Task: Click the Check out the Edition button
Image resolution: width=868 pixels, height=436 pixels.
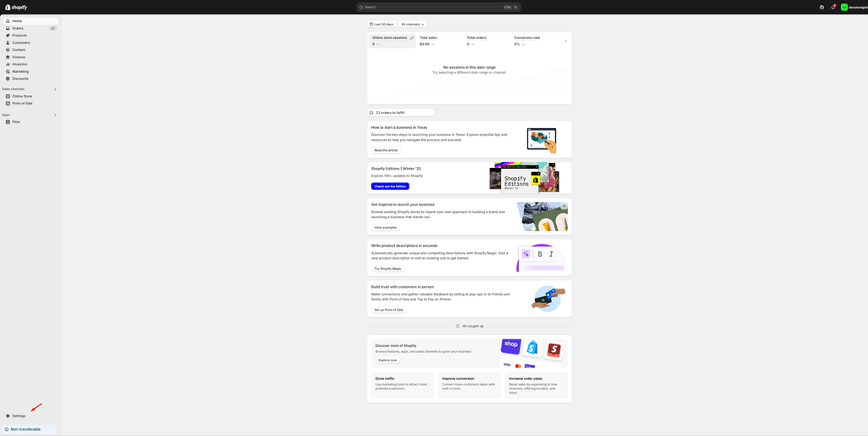Action: pos(390,187)
